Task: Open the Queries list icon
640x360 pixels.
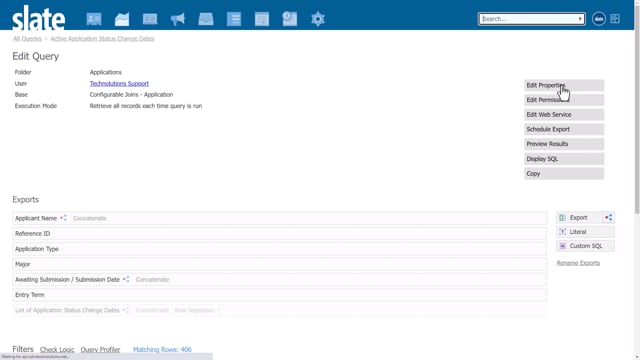Action: click(x=234, y=19)
